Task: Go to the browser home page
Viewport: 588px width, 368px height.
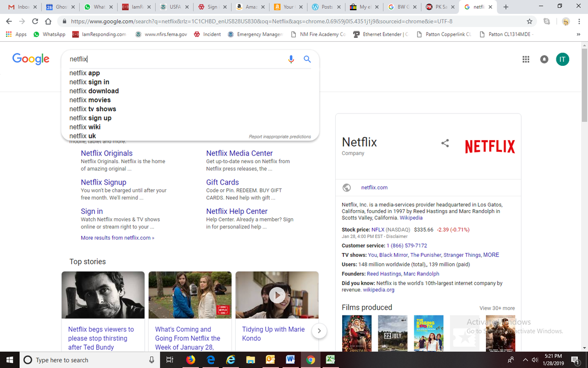Action: coord(48,21)
